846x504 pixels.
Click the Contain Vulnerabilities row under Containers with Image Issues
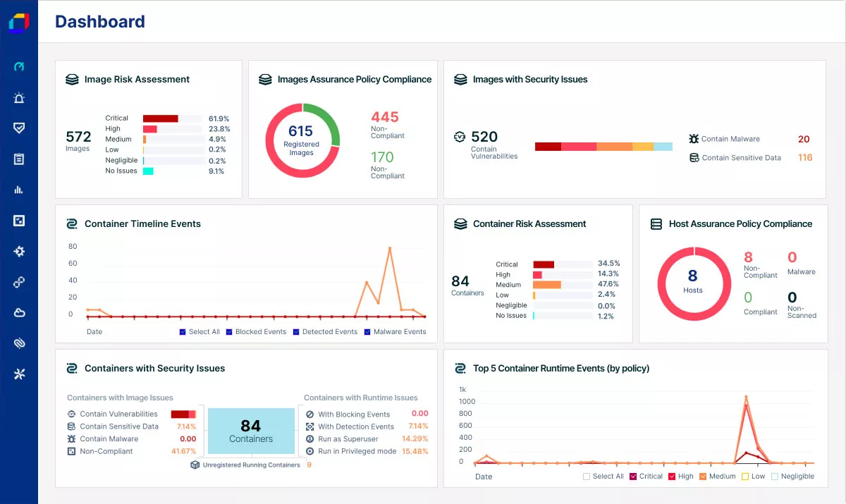132,414
